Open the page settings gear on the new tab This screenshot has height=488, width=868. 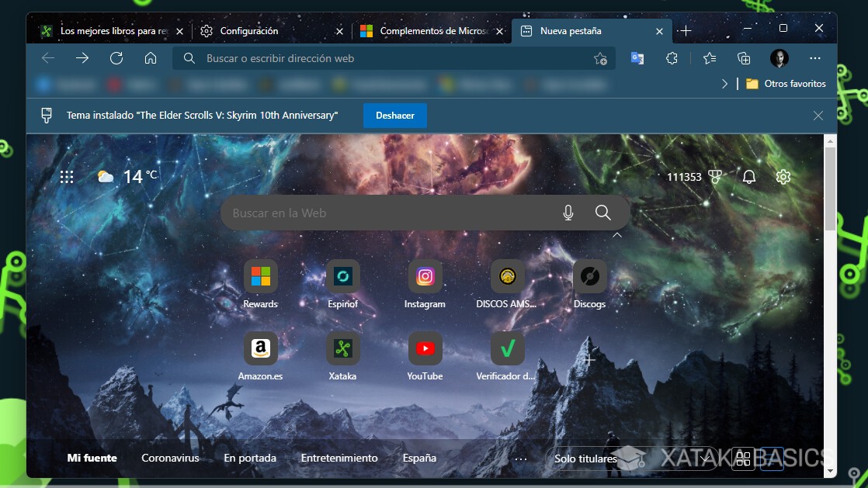(x=783, y=177)
